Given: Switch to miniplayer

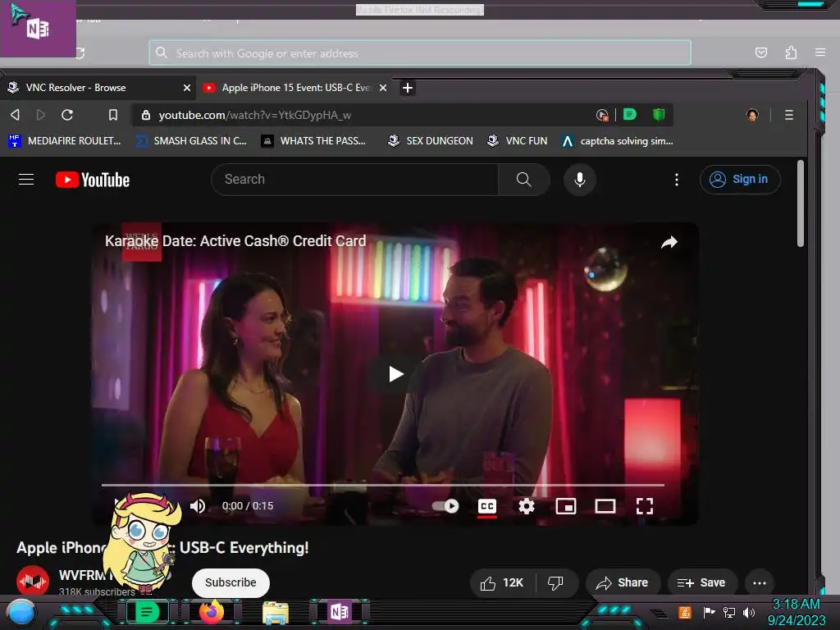Looking at the screenshot, I should click(566, 505).
